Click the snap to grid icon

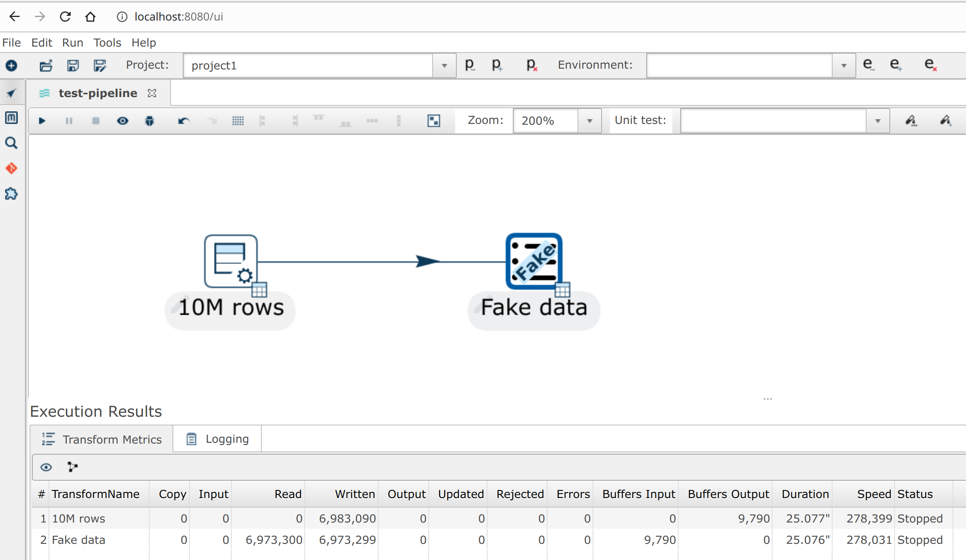[238, 121]
